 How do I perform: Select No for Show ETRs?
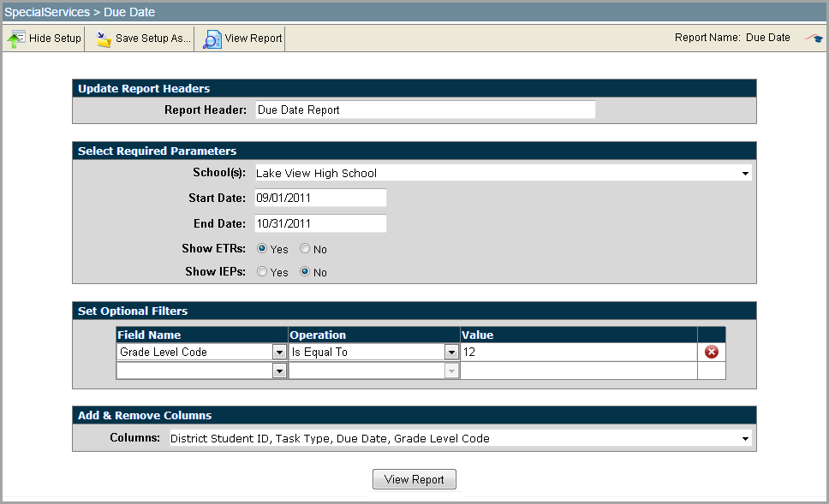(305, 249)
